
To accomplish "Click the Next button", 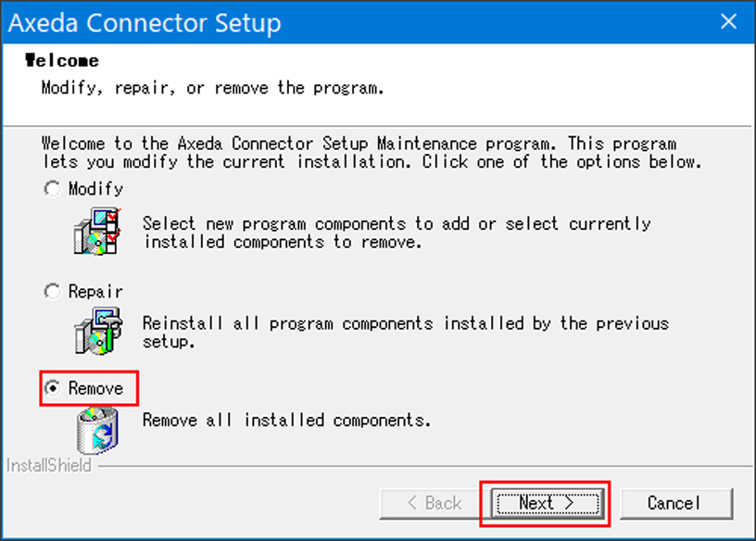I will [548, 503].
